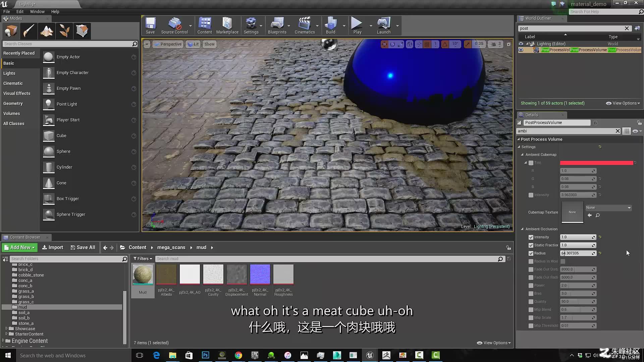
Task: Click the red Tint color swatch
Action: click(x=596, y=163)
